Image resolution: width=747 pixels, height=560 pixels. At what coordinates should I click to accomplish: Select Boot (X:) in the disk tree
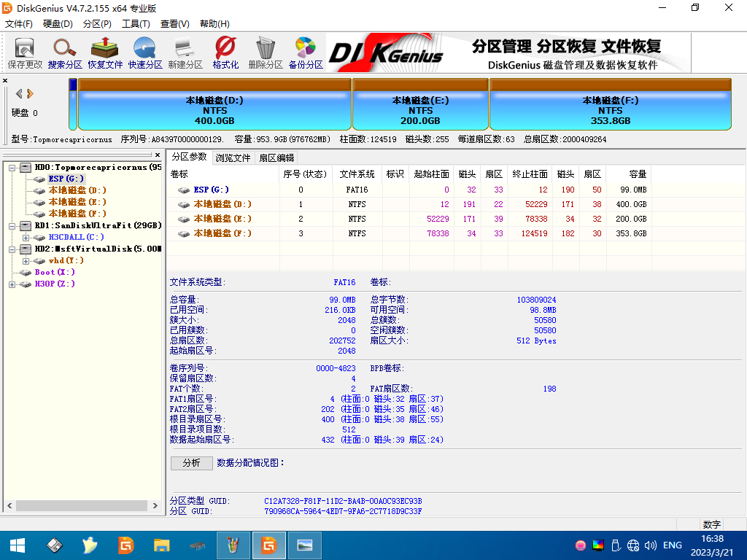(55, 273)
